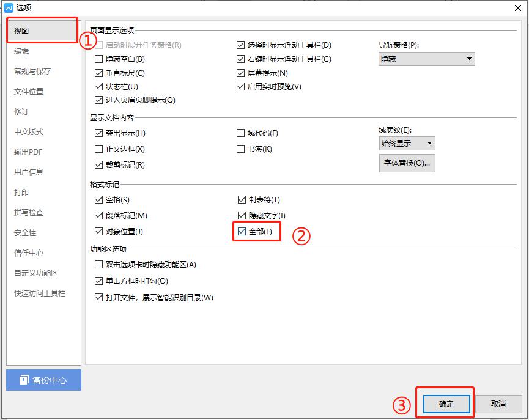Check the 书签(K) option
The width and height of the screenshot is (529, 420).
(x=240, y=149)
